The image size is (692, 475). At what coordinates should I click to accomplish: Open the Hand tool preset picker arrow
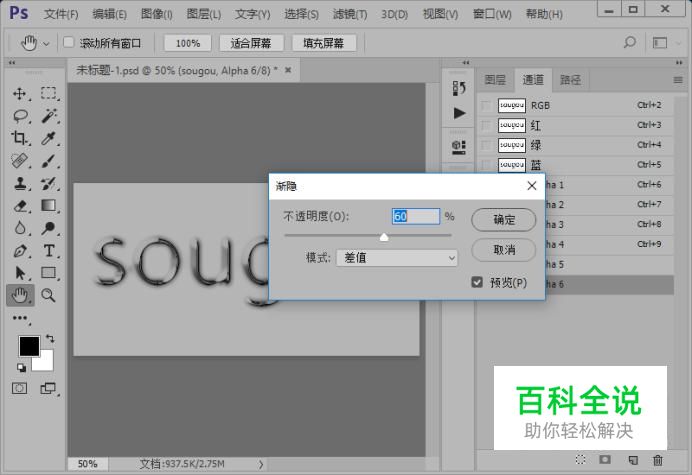click(46, 44)
